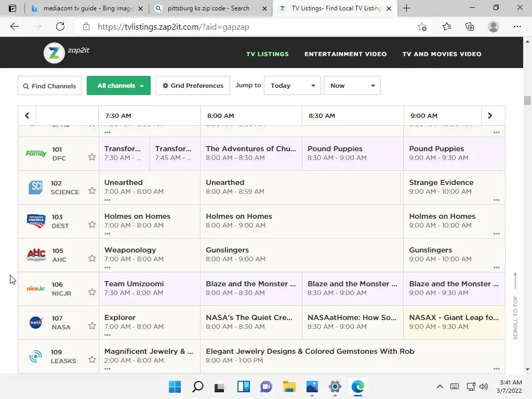
Task: Open Windows Start menu
Action: pos(175,387)
